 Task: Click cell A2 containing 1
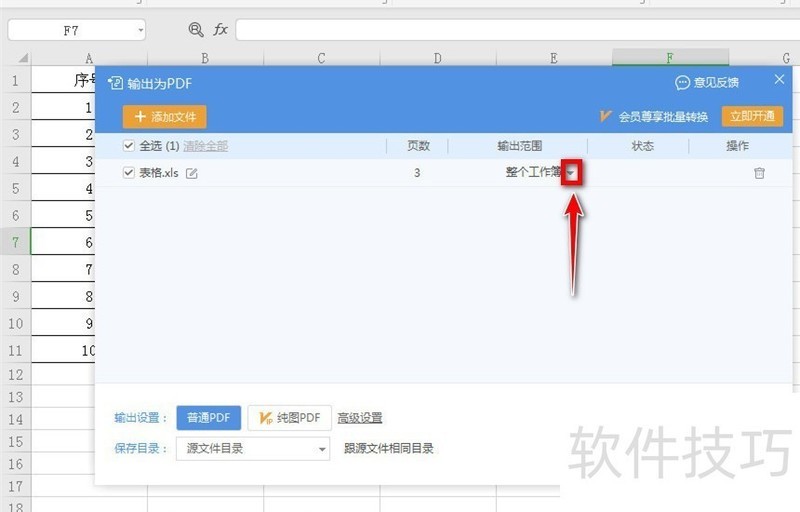click(63, 107)
